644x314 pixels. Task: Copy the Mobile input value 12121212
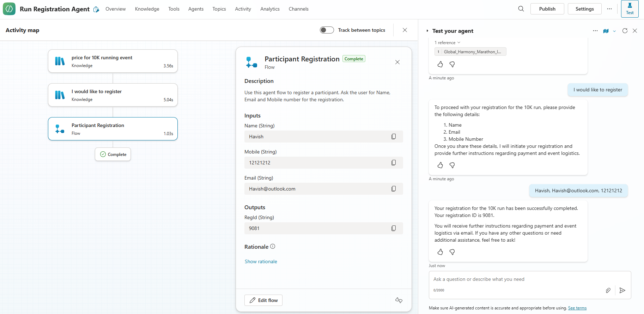tap(394, 163)
